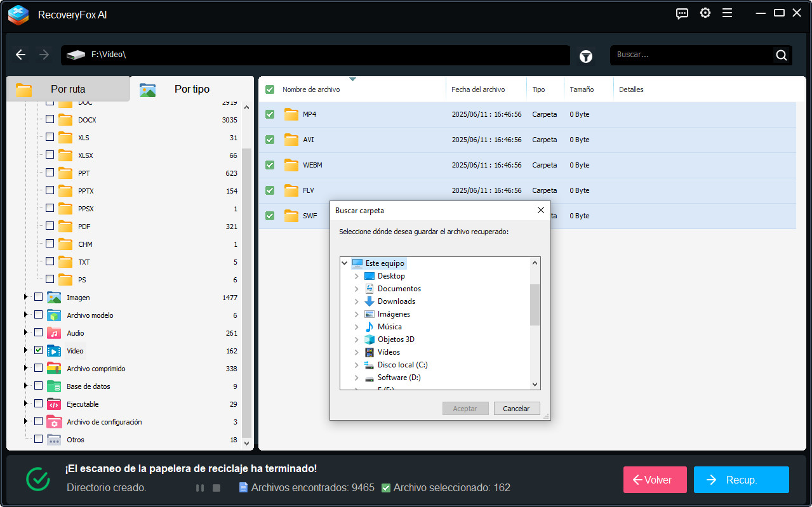Open the feedback chat icon
The image size is (812, 507).
tap(682, 13)
